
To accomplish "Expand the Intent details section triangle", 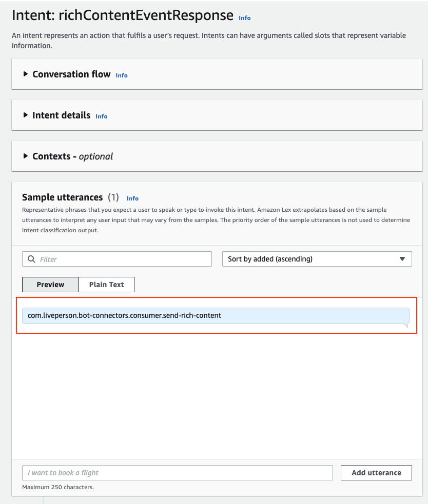I will (x=26, y=115).
